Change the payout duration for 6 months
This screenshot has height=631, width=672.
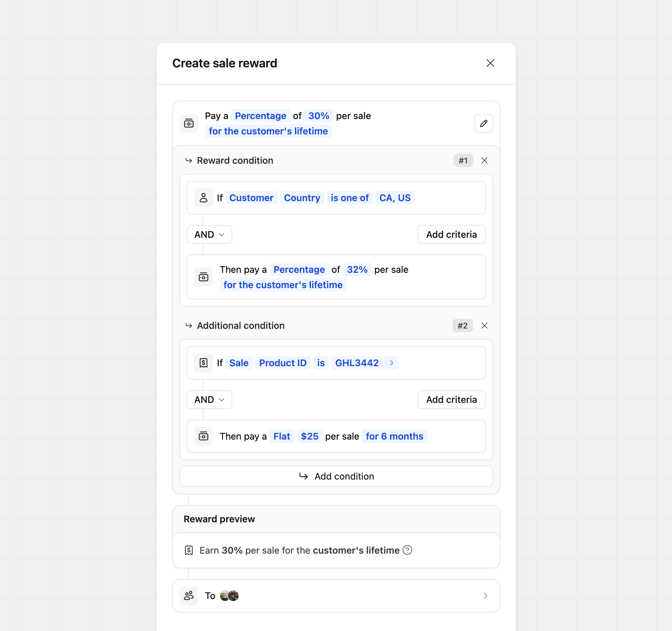394,436
